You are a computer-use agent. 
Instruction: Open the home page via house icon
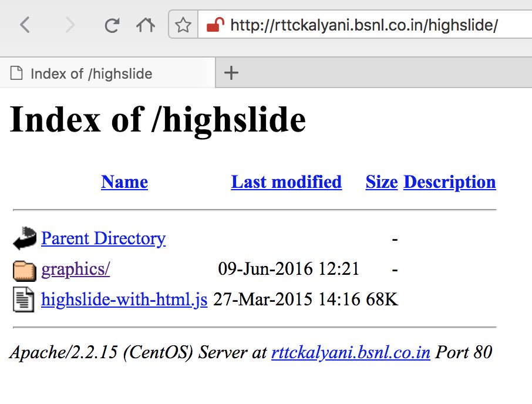(x=146, y=25)
